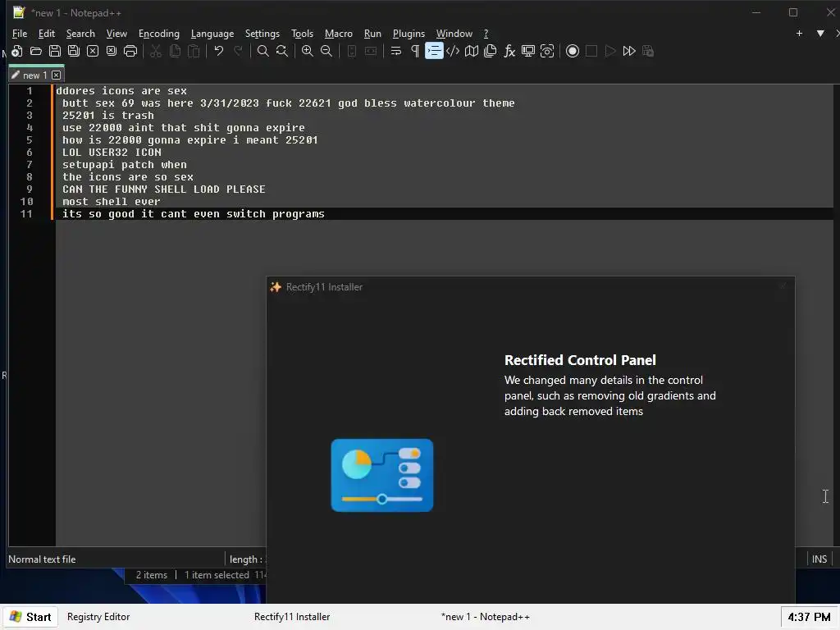Image resolution: width=840 pixels, height=630 pixels.
Task: Toggle INS mode in status bar
Action: (x=819, y=559)
